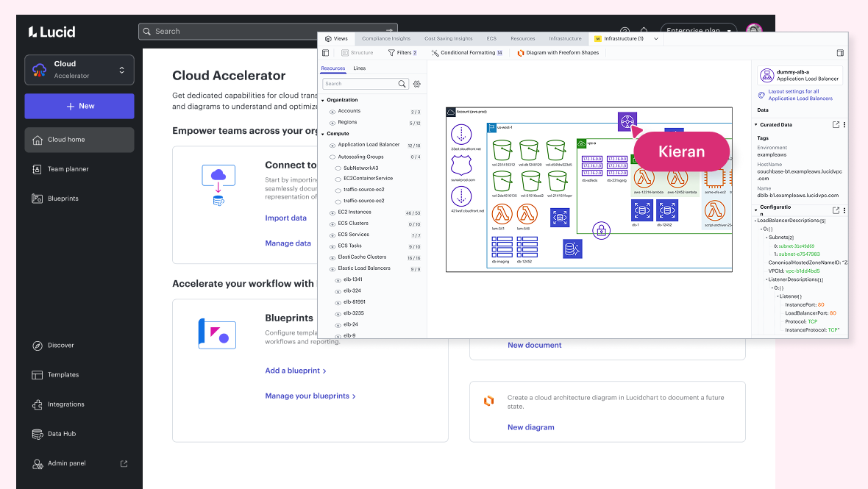This screenshot has width=868, height=489.
Task: Click the New document link
Action: tap(534, 345)
